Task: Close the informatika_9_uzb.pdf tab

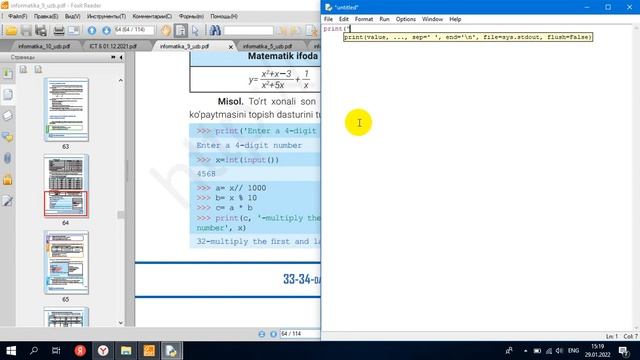Action: pyautogui.click(x=231, y=47)
